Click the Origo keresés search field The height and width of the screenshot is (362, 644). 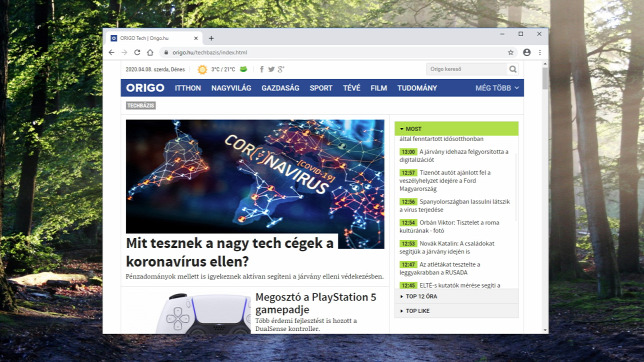[467, 69]
